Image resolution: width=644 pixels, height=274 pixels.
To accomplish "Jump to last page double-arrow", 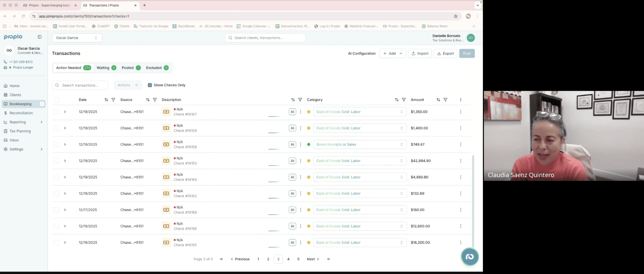I will tap(328, 259).
